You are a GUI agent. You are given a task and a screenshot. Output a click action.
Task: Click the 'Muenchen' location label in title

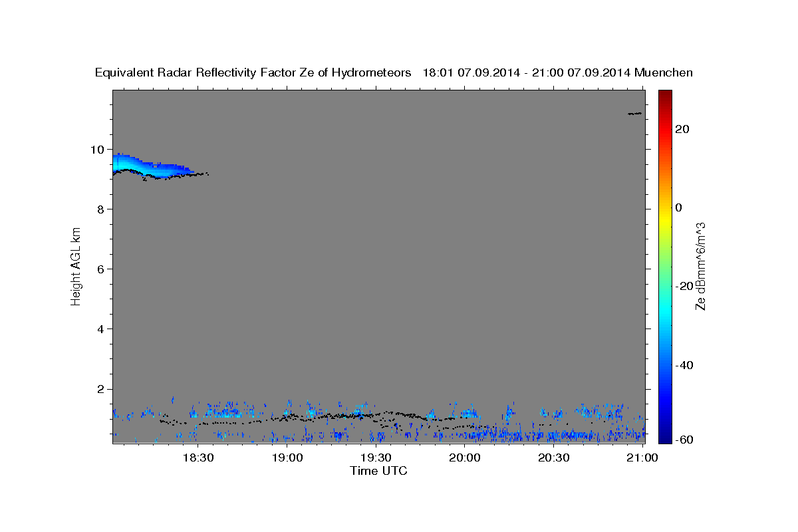tap(664, 72)
